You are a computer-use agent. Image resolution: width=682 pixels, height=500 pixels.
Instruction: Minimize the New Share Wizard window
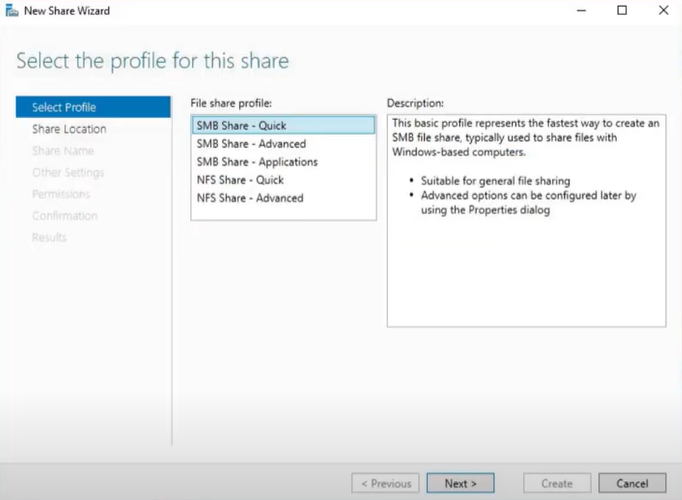click(x=582, y=10)
